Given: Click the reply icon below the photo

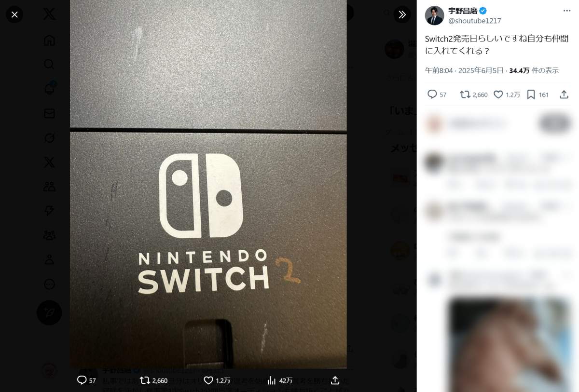Looking at the screenshot, I should pos(82,380).
